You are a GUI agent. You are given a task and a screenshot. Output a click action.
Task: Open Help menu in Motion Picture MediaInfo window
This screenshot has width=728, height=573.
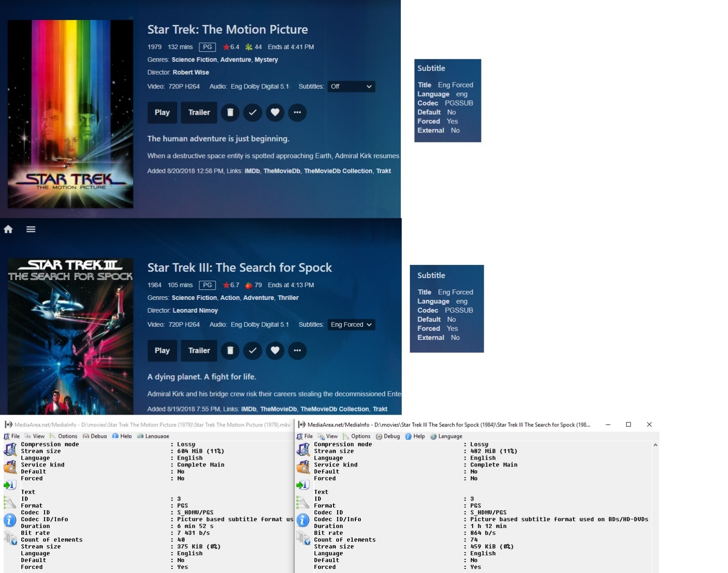click(x=122, y=436)
